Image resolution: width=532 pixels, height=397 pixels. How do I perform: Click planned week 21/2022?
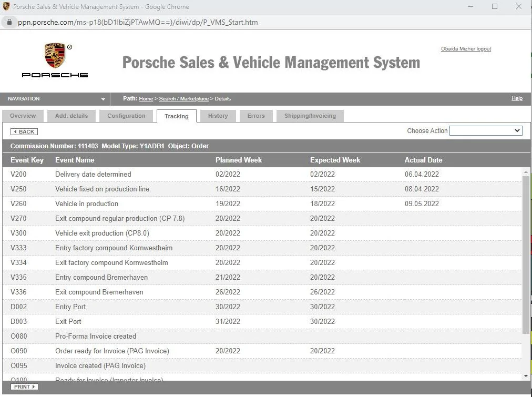(x=228, y=277)
